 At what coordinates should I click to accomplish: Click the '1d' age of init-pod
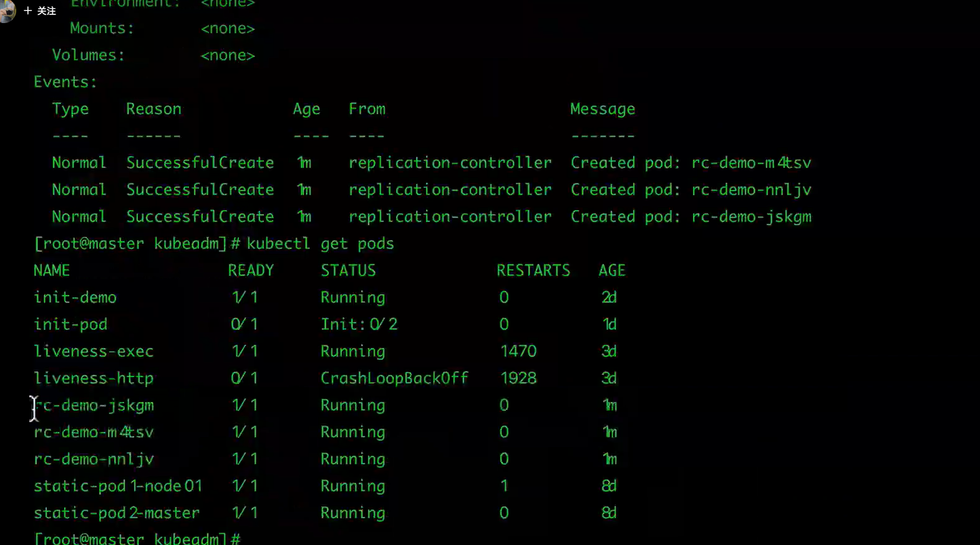tap(609, 324)
